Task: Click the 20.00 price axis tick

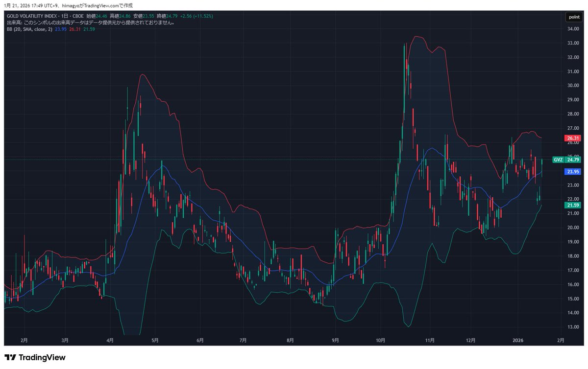Action: point(573,228)
